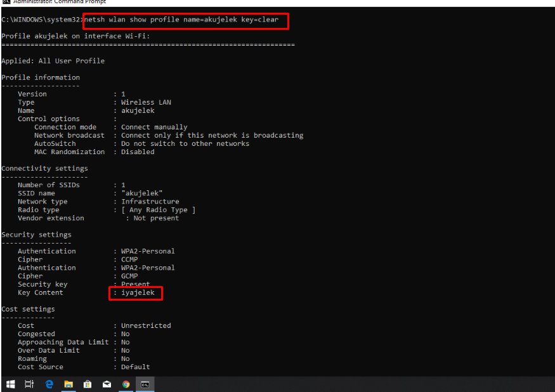The image size is (555, 392).
Task: Click the 'Congested' label
Action: pos(36,334)
